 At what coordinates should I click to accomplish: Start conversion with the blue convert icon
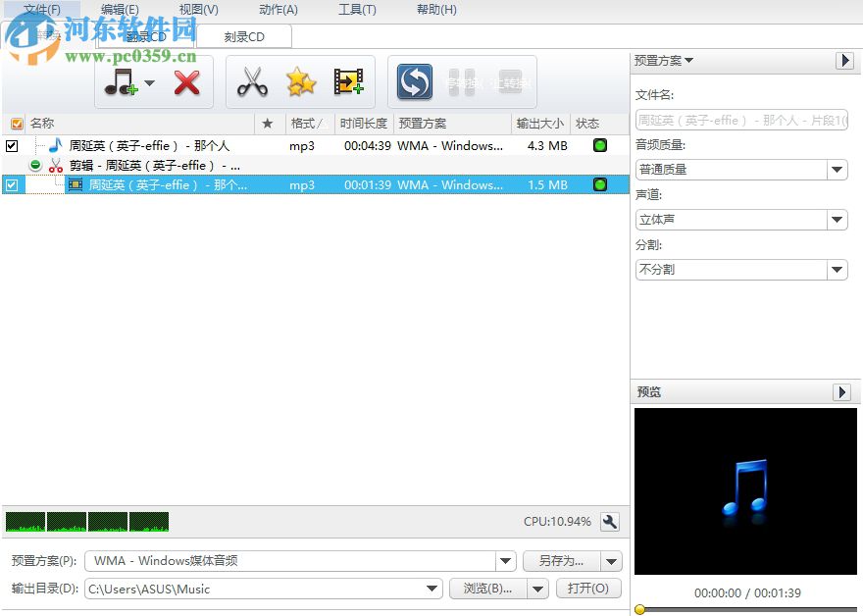click(413, 82)
